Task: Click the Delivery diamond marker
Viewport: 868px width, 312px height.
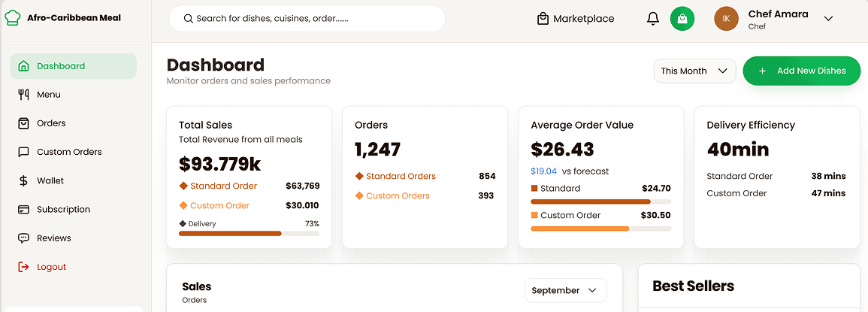Action: coord(183,224)
